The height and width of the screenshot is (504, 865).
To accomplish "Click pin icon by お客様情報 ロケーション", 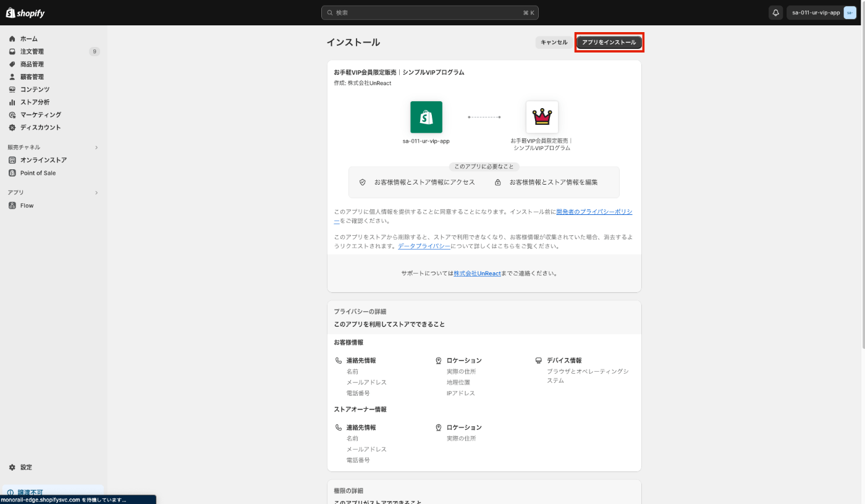I will tap(439, 360).
